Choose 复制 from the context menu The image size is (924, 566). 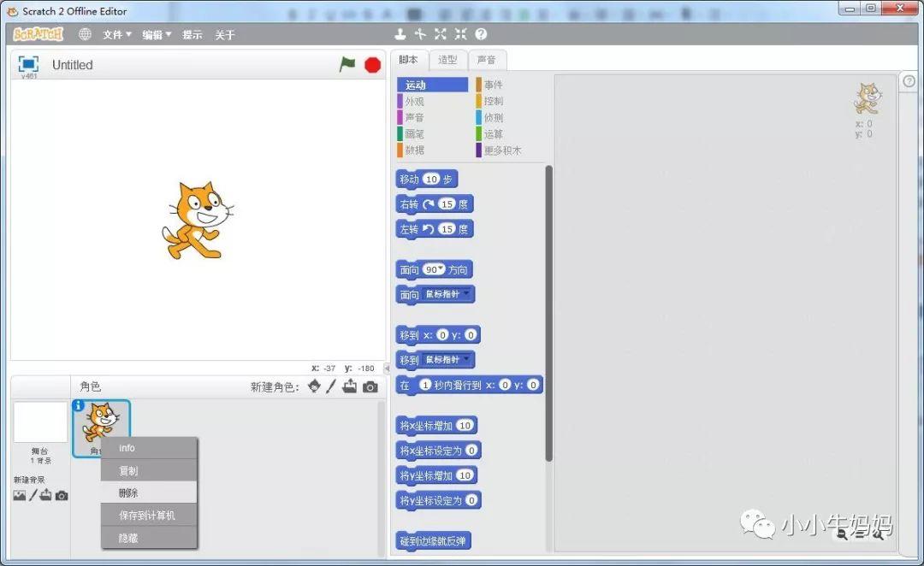click(x=149, y=470)
